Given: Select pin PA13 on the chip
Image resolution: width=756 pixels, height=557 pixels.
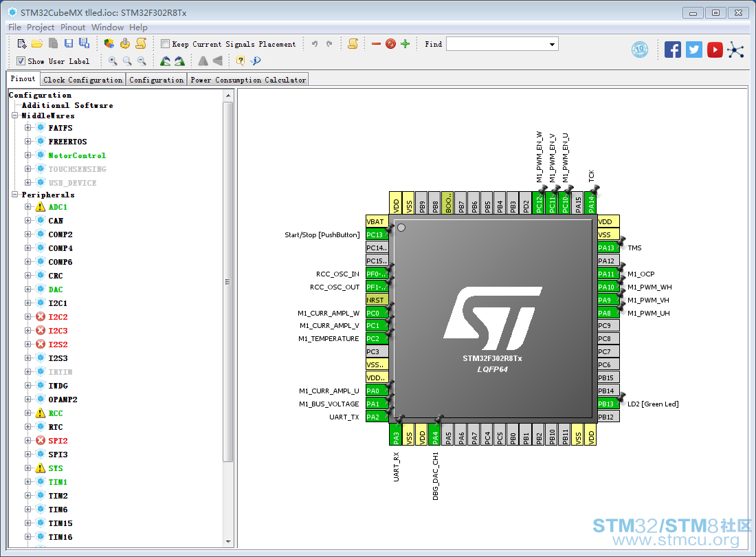Looking at the screenshot, I should (x=608, y=248).
